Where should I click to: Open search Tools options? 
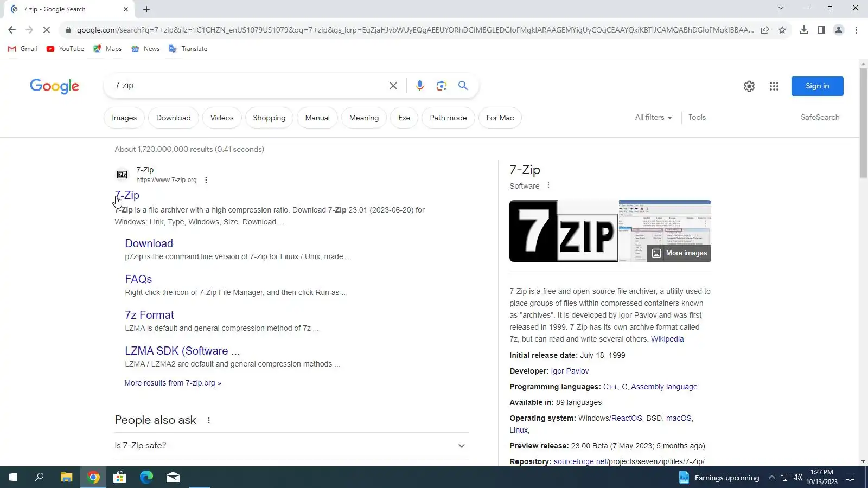click(x=697, y=117)
